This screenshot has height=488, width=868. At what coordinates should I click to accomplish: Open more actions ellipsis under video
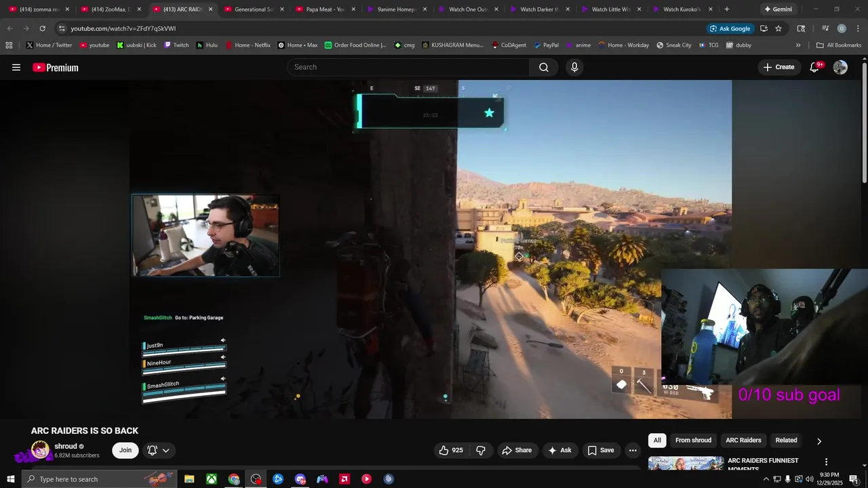[633, 450]
